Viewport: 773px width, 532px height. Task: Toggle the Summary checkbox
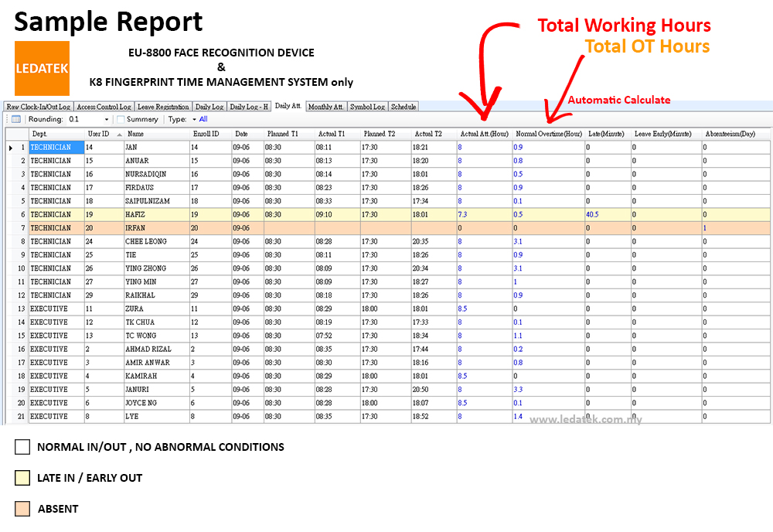pyautogui.click(x=121, y=119)
